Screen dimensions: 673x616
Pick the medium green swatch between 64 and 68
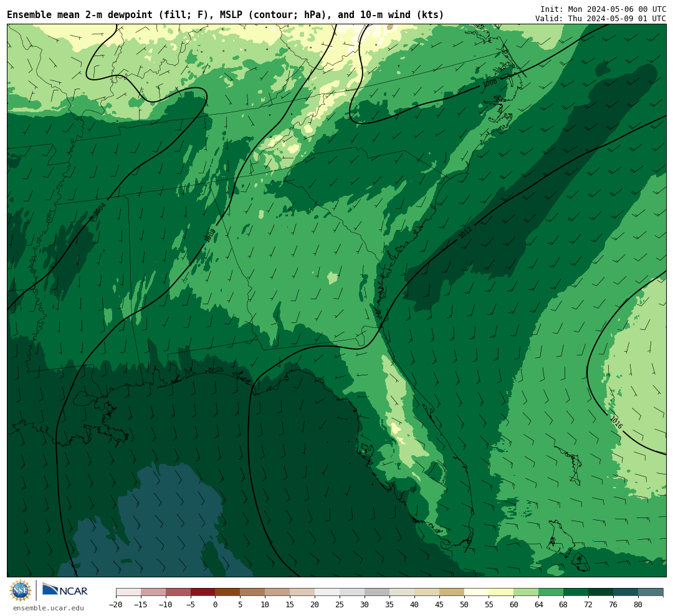click(x=551, y=592)
